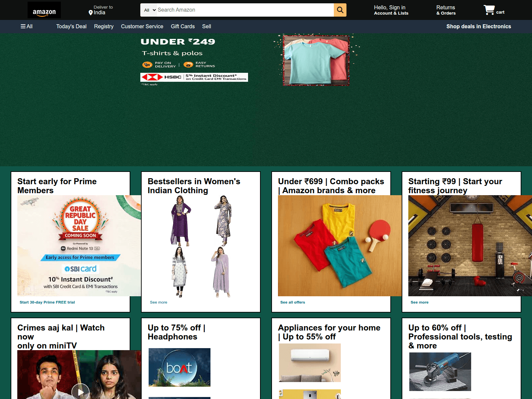This screenshot has width=532, height=399.
Task: Open the shopping cart icon
Action: (x=489, y=10)
